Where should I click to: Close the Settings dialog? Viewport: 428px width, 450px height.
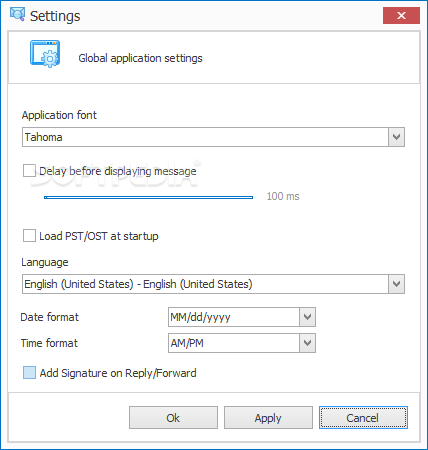(x=401, y=15)
